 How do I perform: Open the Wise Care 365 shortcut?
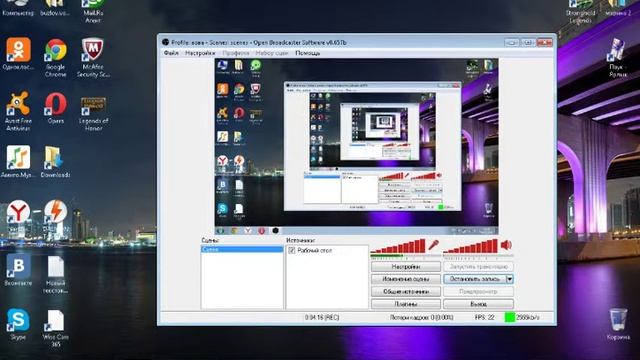click(x=56, y=328)
